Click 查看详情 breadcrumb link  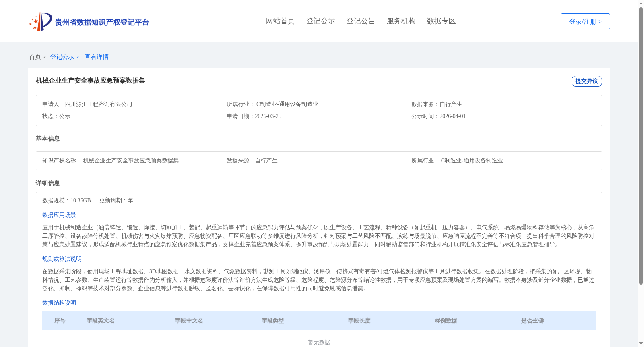click(x=97, y=57)
